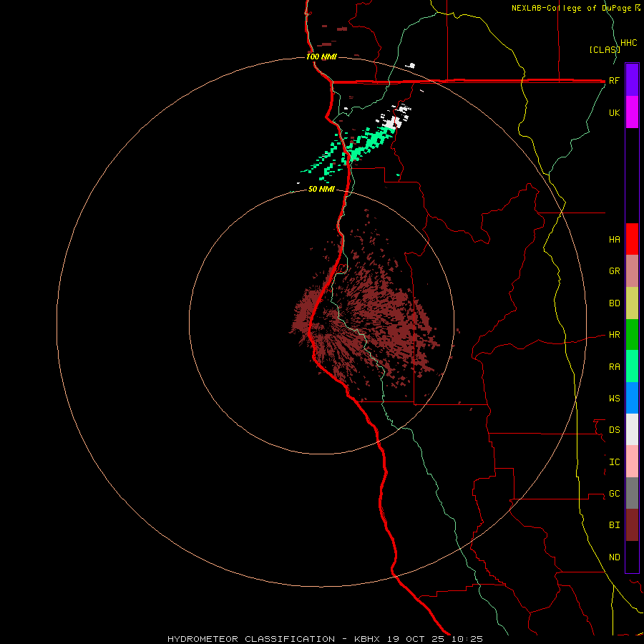Click the RF purple legend swatch

coord(632,80)
